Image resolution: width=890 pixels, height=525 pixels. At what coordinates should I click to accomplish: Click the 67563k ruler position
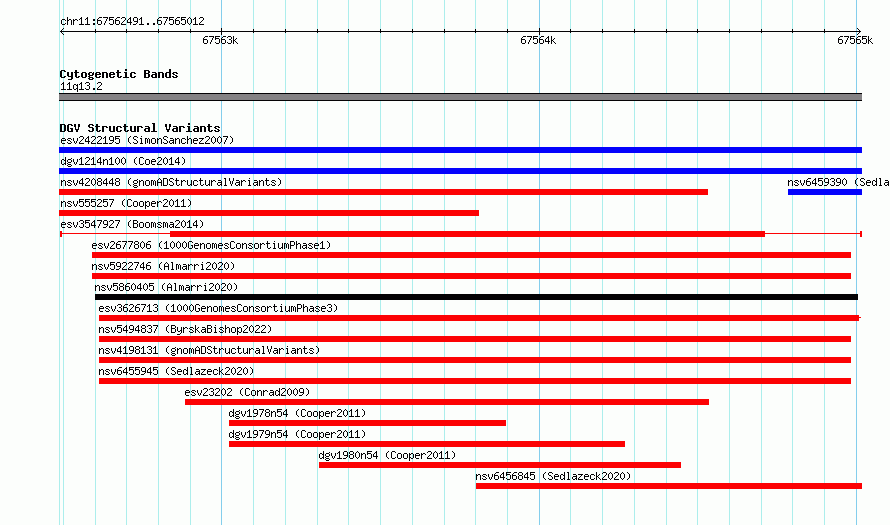click(220, 40)
